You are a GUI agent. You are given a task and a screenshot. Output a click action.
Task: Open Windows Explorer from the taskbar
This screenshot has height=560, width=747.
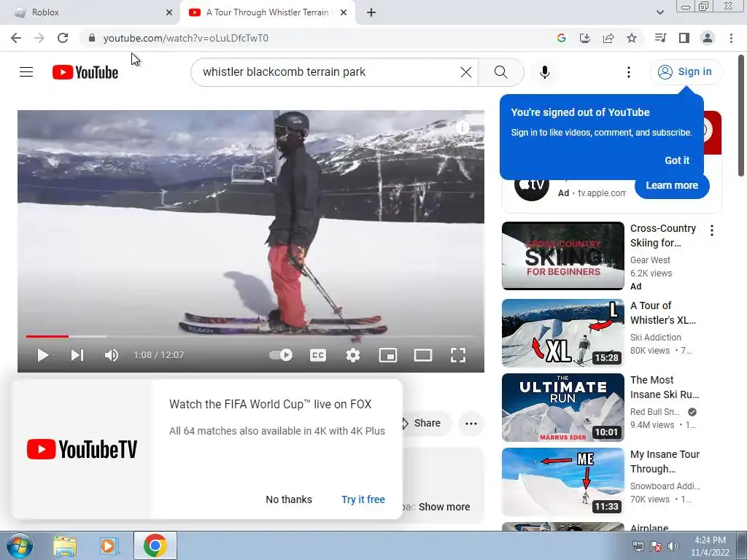tap(65, 545)
